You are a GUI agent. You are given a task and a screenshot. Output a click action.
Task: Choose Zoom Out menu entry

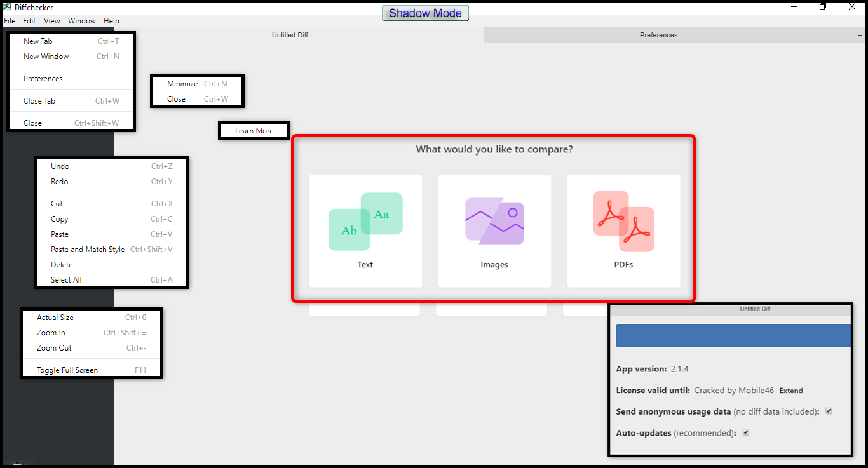click(x=92, y=348)
